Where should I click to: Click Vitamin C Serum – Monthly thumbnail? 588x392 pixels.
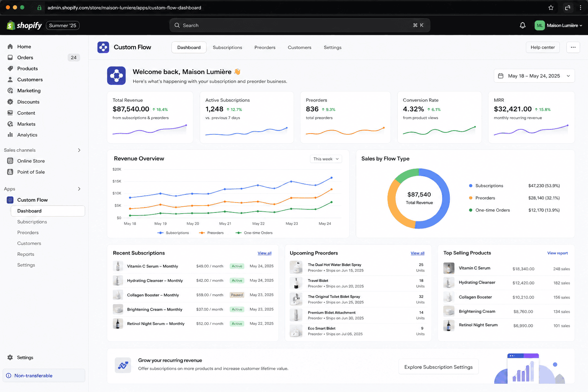coord(118,266)
